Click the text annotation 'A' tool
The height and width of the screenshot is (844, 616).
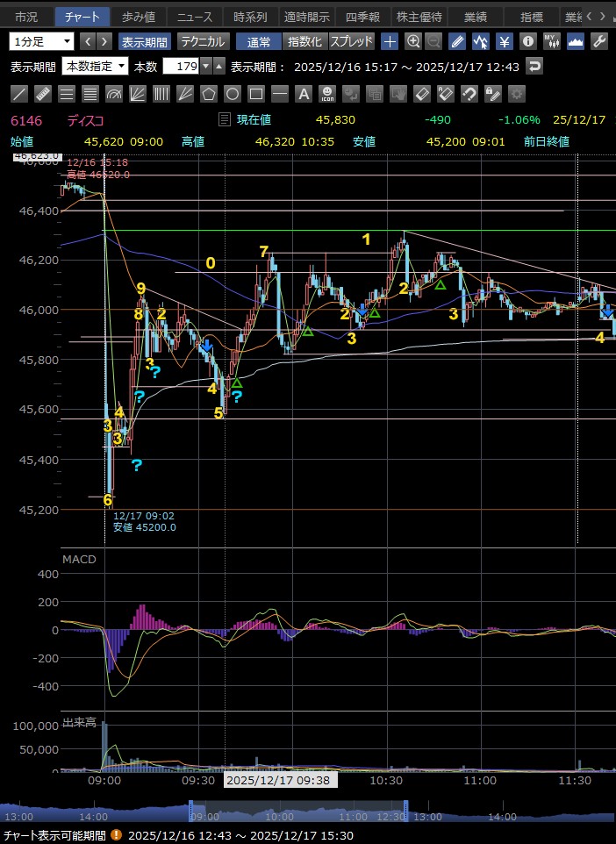tap(303, 93)
